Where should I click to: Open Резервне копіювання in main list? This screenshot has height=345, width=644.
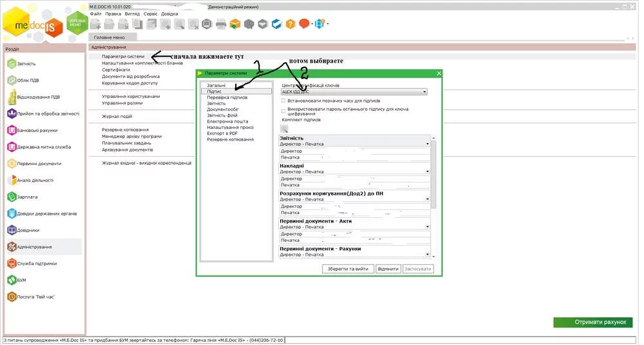(126, 130)
